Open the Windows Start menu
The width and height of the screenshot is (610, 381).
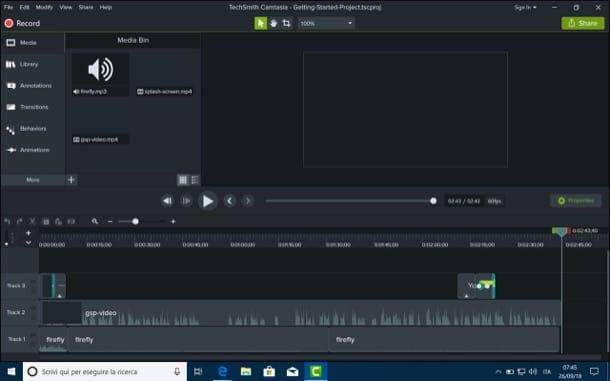(11, 372)
